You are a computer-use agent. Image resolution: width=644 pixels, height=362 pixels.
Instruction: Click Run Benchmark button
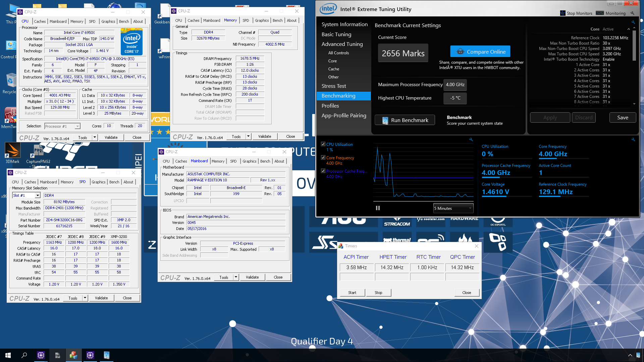pos(405,120)
